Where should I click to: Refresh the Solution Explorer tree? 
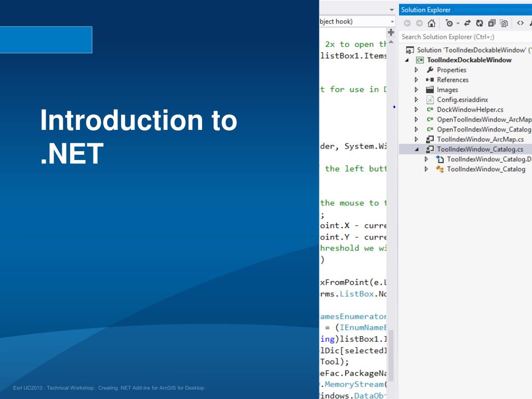(x=480, y=23)
